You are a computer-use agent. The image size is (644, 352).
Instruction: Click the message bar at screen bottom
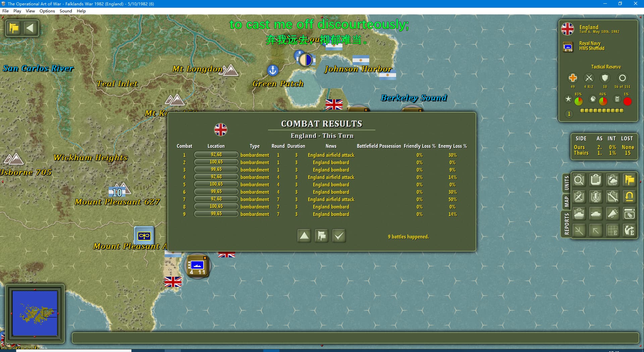point(355,338)
